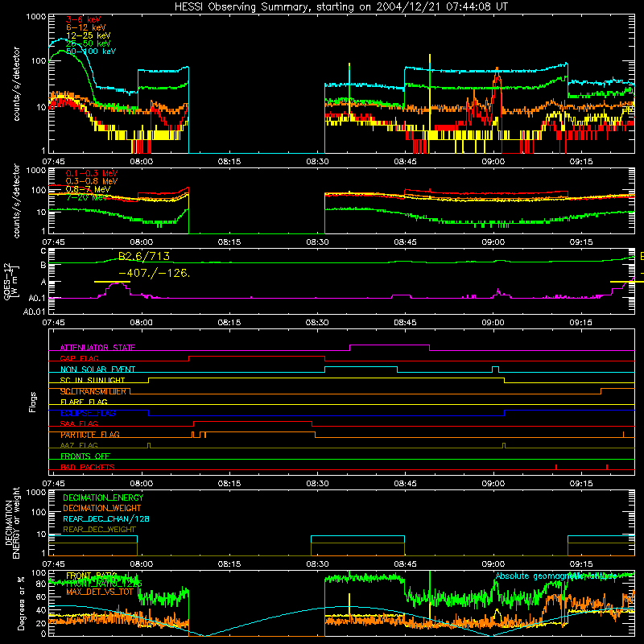Click the SAA_FLAG label
Viewport: 644px width, 644px height.
click(x=79, y=424)
